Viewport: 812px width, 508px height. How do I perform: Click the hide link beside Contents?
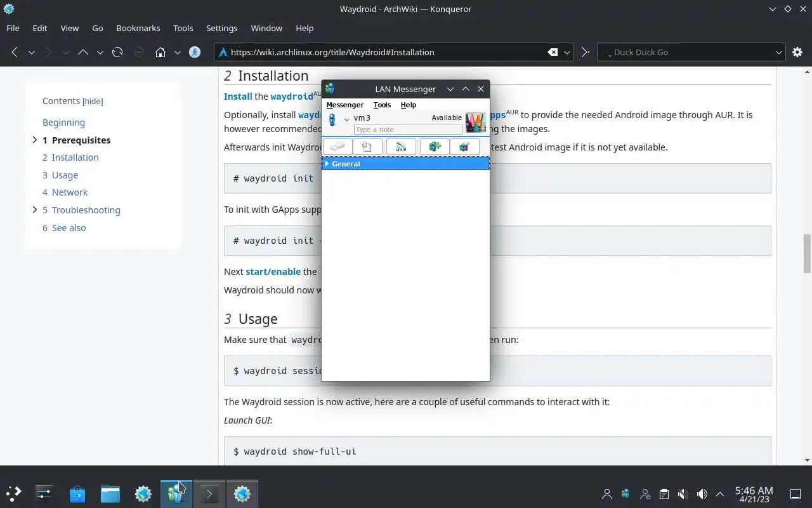(x=93, y=102)
